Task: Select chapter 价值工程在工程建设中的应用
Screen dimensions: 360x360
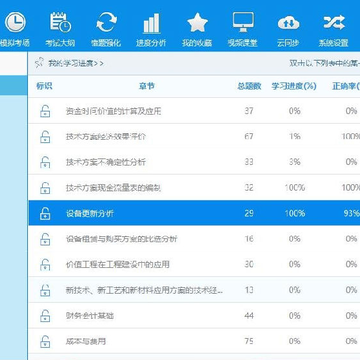Action: [x=117, y=265]
